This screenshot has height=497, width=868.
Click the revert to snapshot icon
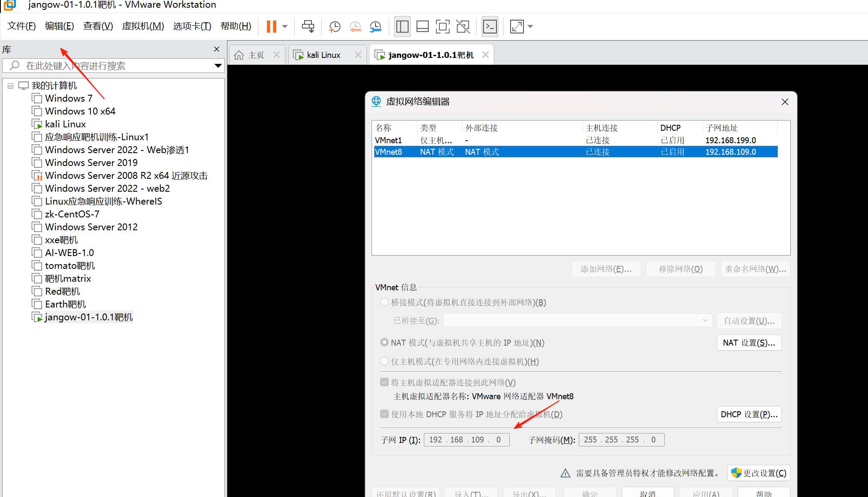coord(355,27)
